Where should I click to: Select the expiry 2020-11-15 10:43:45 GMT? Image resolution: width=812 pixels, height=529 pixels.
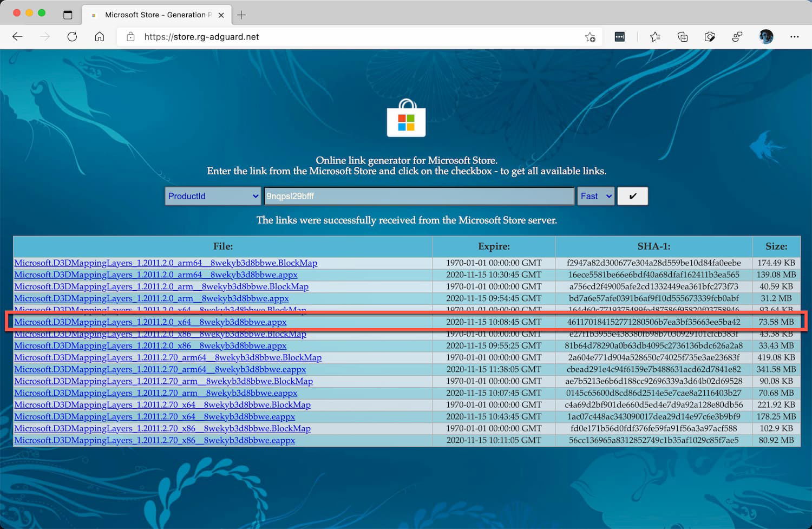click(494, 417)
